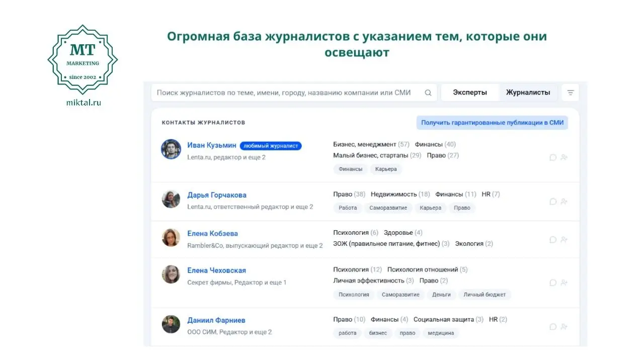The image size is (644, 362).
Task: Open Иван Кузьмин's profile name link
Action: [x=212, y=145]
